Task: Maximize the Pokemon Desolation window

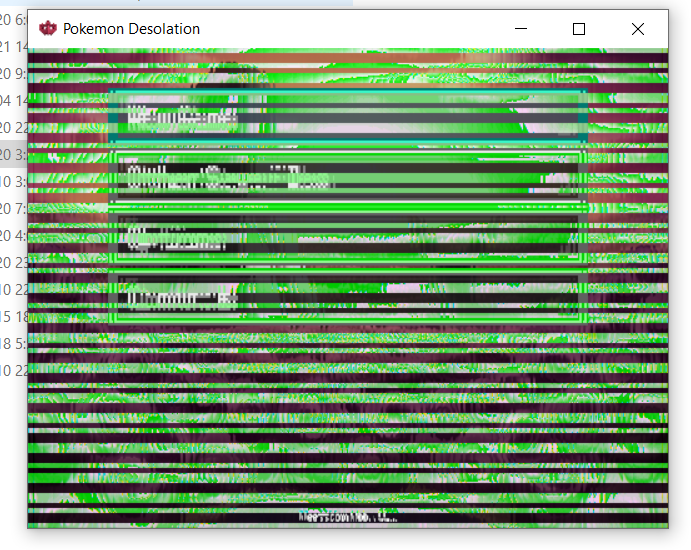Action: 578,29
